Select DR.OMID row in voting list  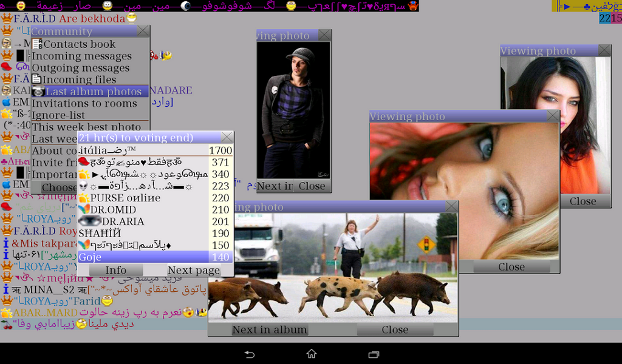click(155, 209)
